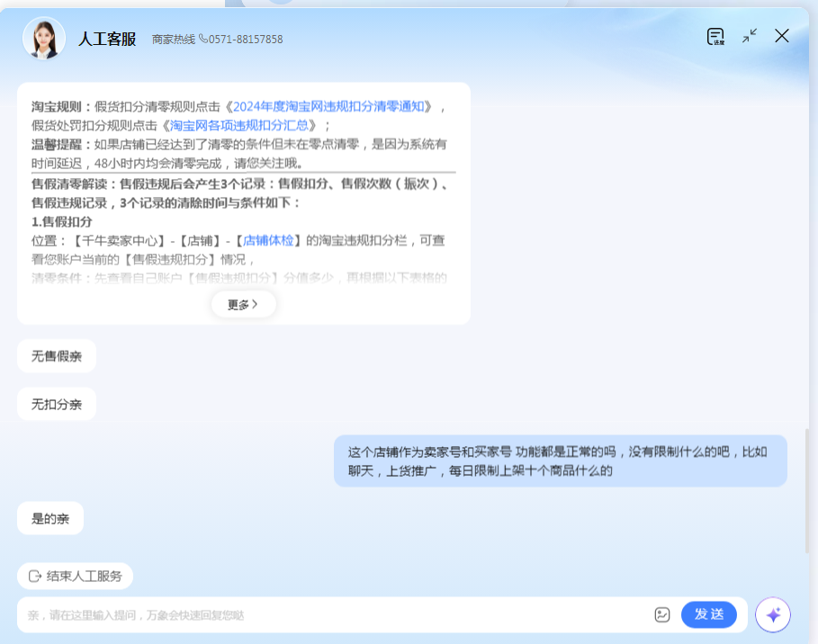The image size is (818, 644).
Task: Close the customer service chat window
Action: [x=781, y=36]
